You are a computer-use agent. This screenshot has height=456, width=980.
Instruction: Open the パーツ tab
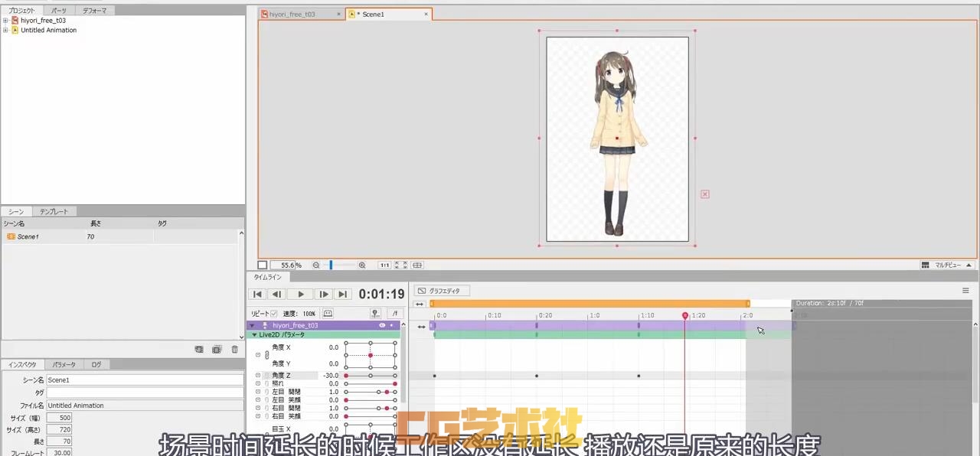59,11
